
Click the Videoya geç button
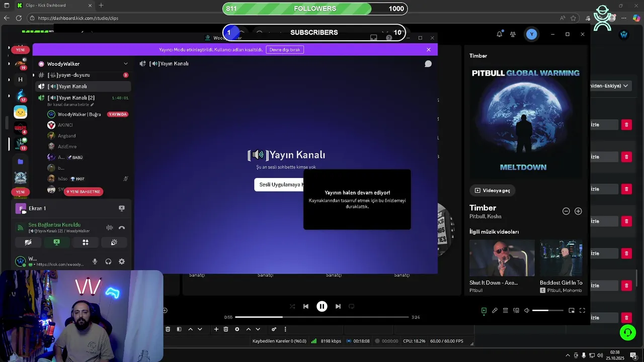tap(493, 191)
